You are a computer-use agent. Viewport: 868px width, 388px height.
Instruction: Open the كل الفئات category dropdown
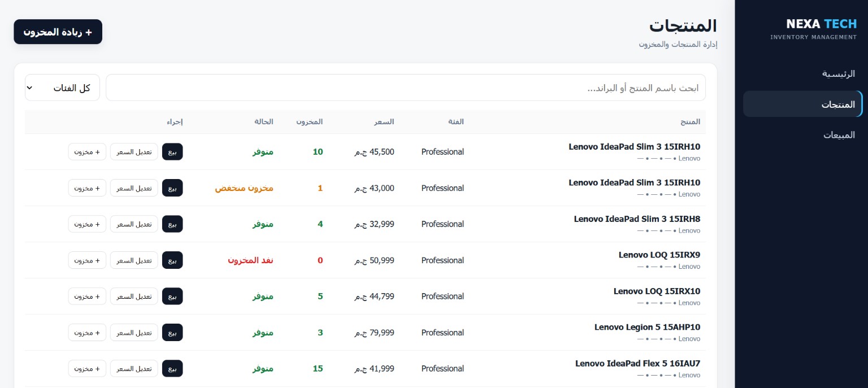pos(62,88)
